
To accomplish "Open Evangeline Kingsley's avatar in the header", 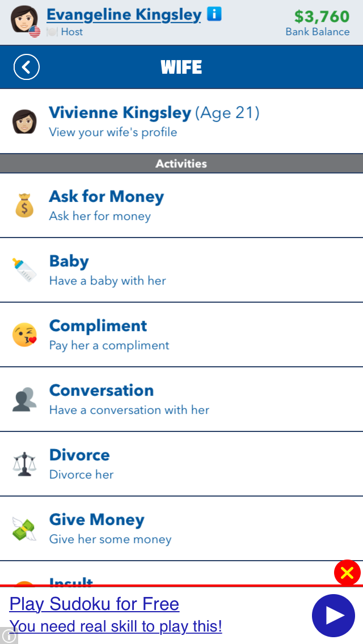I will (x=24, y=19).
